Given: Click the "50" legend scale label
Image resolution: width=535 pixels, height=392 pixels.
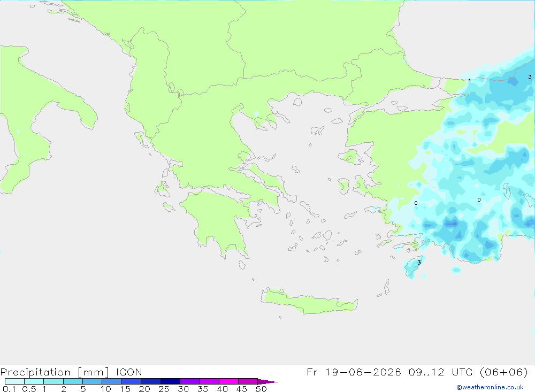Looking at the screenshot, I should click(x=261, y=389).
